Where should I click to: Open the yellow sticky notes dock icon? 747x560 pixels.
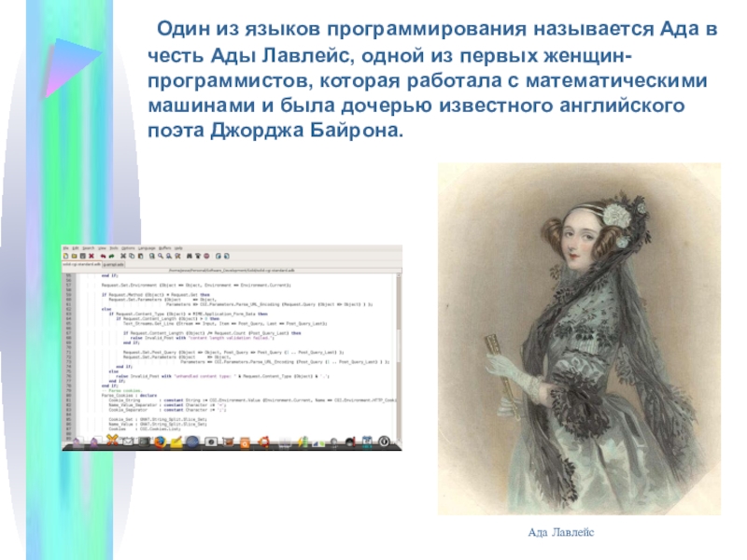[176, 442]
